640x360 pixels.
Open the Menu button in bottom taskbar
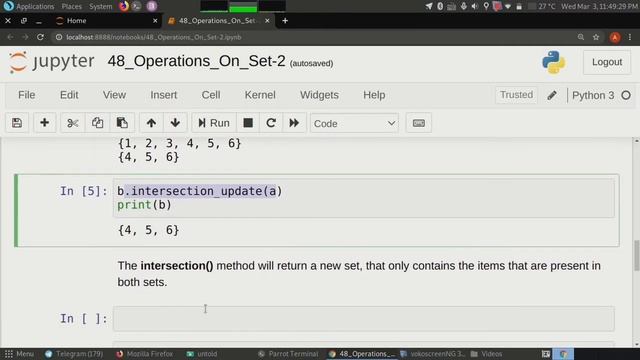coord(19,354)
